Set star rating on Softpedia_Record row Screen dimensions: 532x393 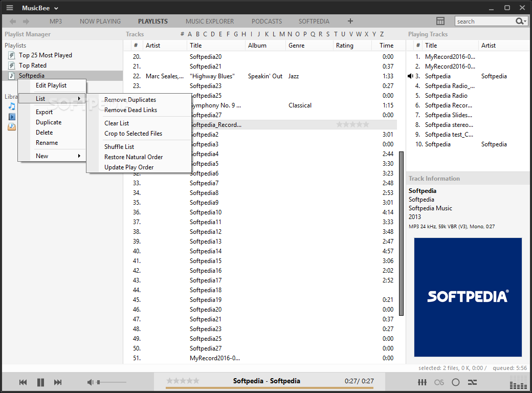click(x=352, y=124)
